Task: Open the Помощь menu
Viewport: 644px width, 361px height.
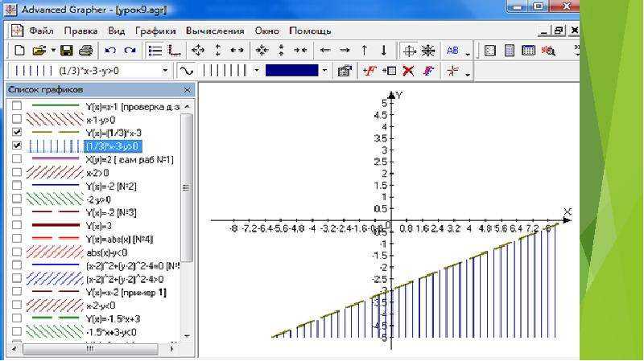Action: 310,31
